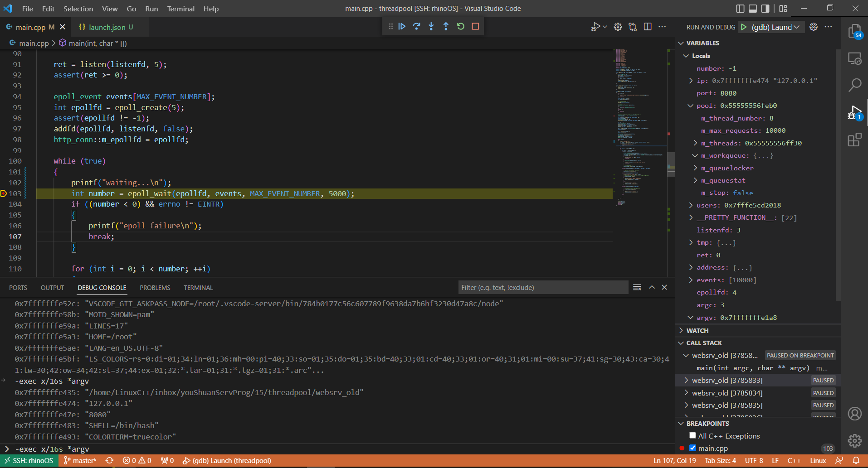
Task: Open the Terminal menu
Action: pyautogui.click(x=180, y=9)
